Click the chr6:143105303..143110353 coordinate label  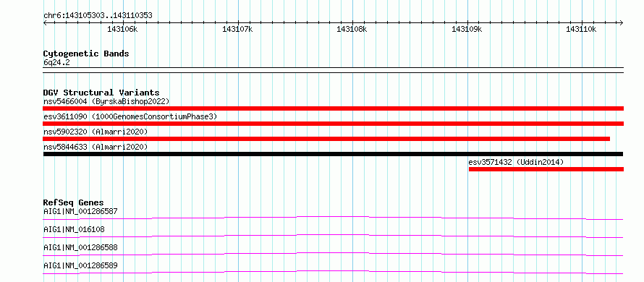click(x=98, y=16)
